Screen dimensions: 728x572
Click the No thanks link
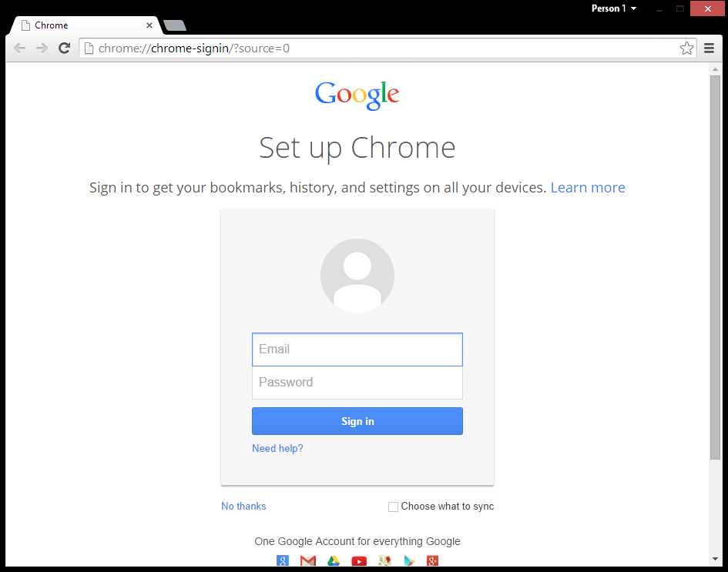pyautogui.click(x=243, y=506)
